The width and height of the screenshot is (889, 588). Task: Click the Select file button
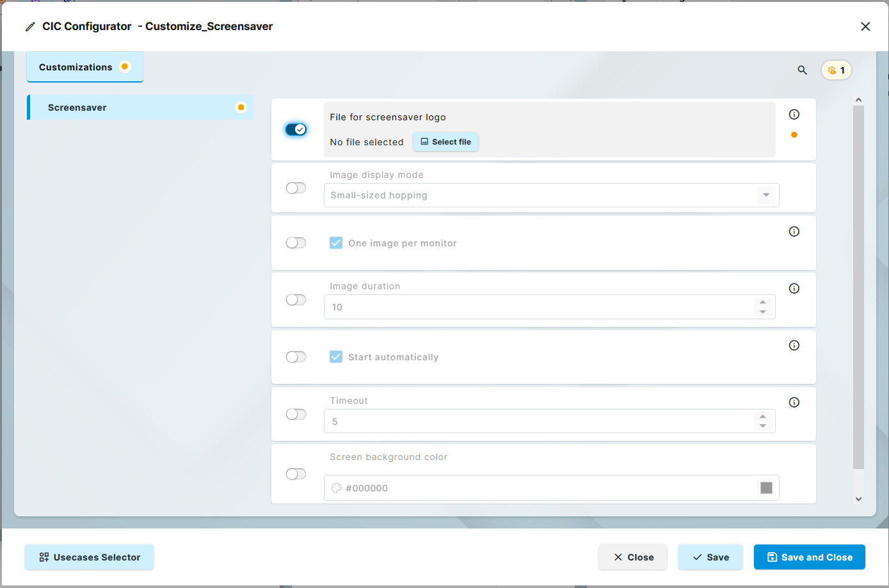[445, 142]
